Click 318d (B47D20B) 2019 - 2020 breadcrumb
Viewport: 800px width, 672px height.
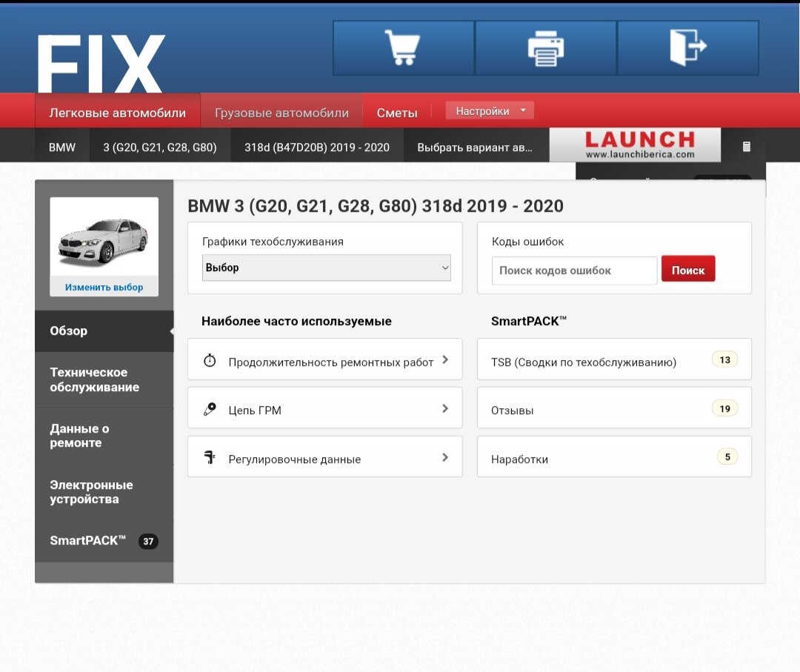[317, 147]
